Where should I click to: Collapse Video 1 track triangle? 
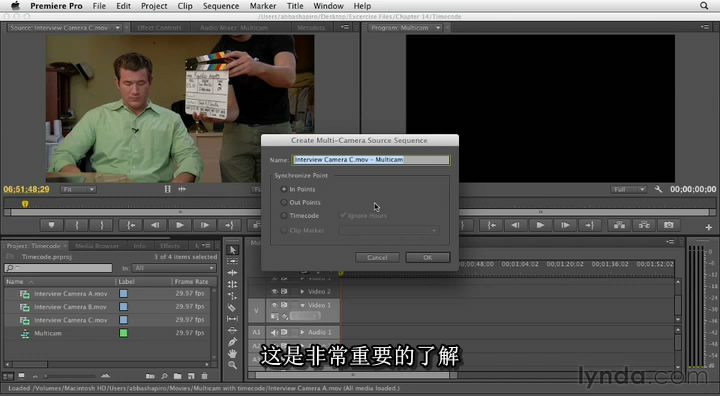[x=302, y=305]
